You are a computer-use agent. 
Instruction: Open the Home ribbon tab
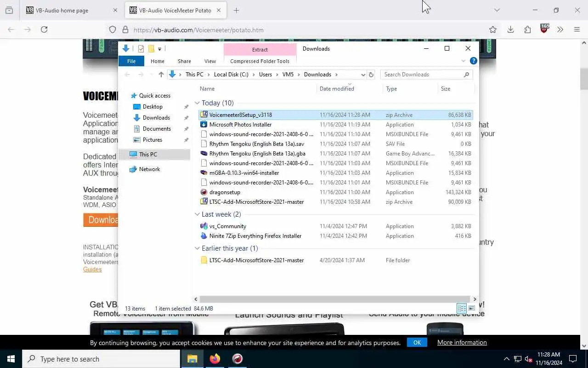(x=158, y=61)
